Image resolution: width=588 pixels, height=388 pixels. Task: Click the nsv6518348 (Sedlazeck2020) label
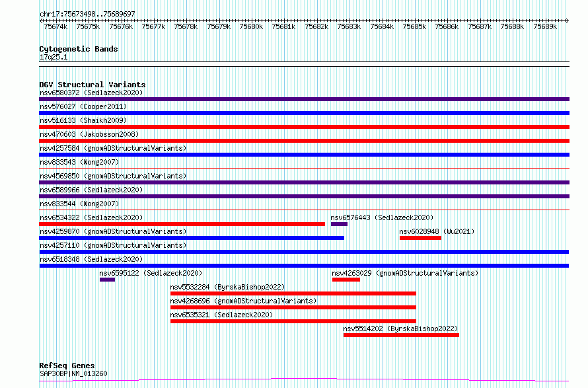pyautogui.click(x=91, y=259)
